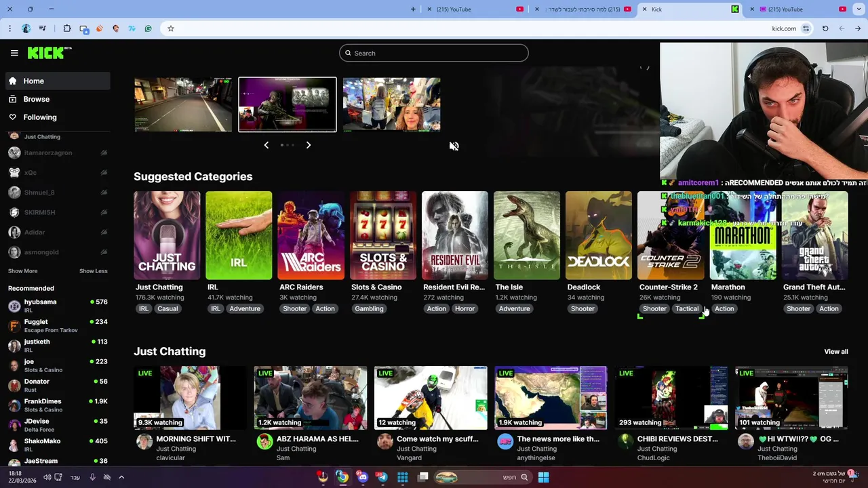This screenshot has width=868, height=488.
Task: Open the hamburger menu beside the Kick logo
Action: click(14, 53)
